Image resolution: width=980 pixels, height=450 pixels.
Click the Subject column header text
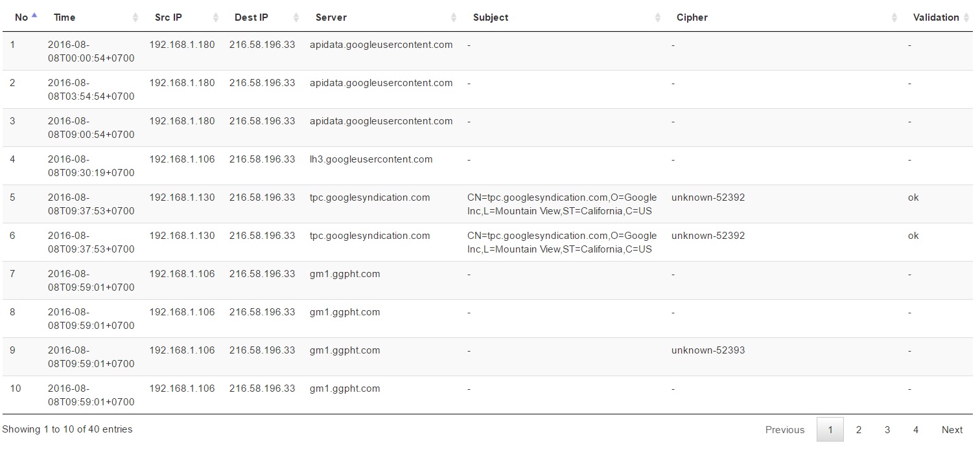pyautogui.click(x=491, y=17)
